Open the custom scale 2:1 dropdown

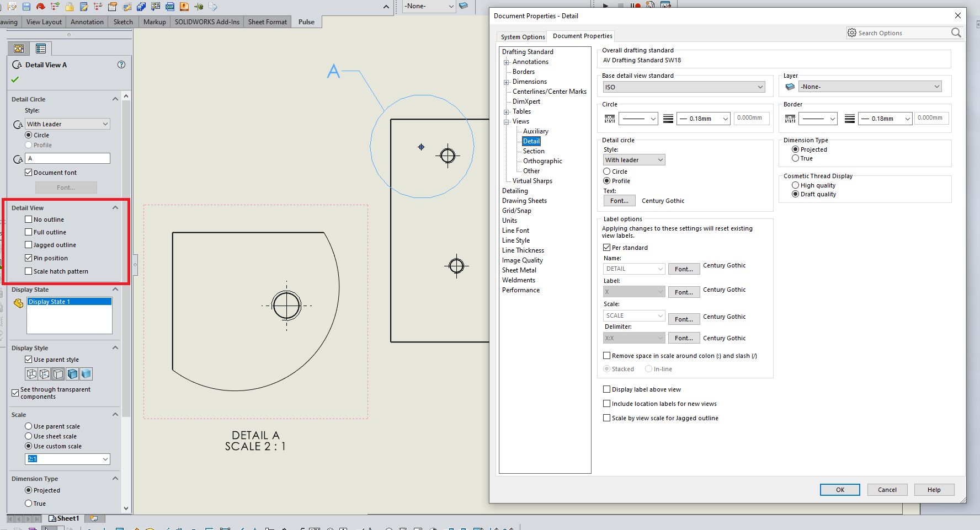pyautogui.click(x=105, y=459)
